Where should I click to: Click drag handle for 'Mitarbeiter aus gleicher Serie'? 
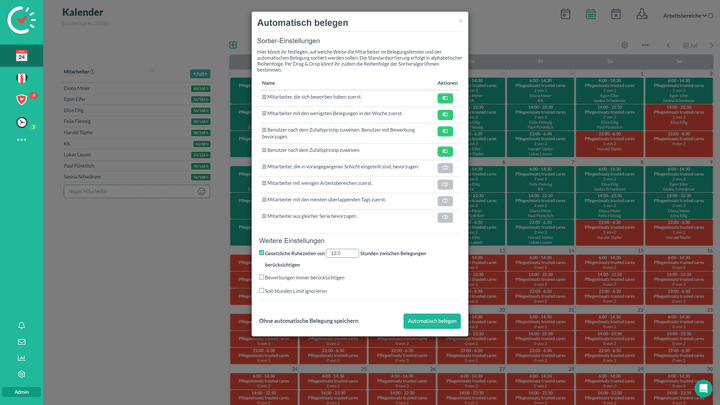(264, 216)
